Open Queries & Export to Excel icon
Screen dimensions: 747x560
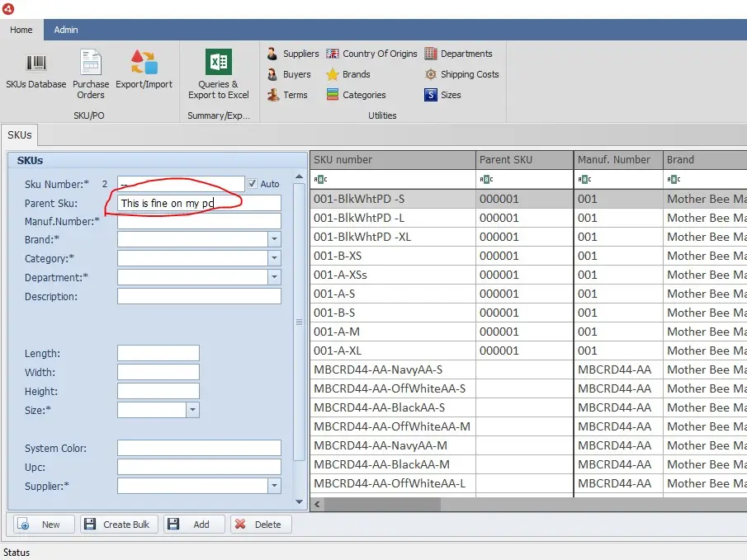219,62
